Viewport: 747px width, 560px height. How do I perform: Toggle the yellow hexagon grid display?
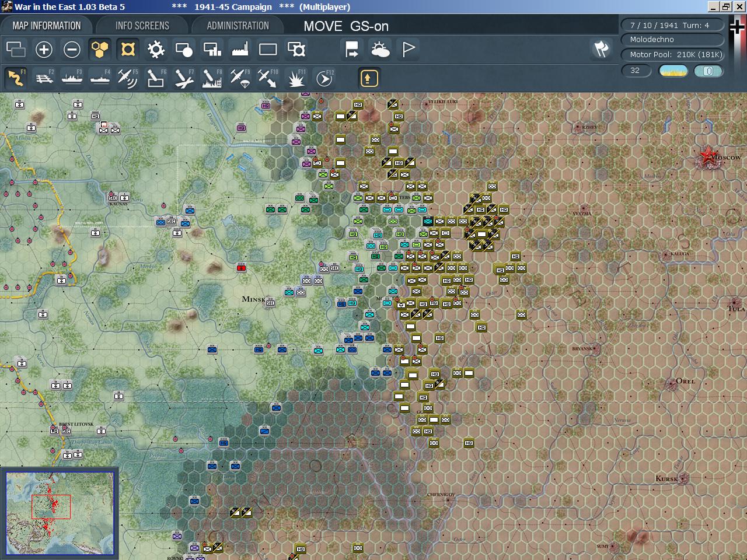pyautogui.click(x=100, y=50)
